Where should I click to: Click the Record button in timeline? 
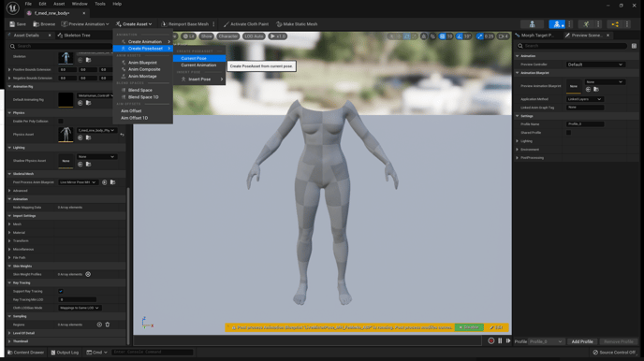tap(491, 341)
